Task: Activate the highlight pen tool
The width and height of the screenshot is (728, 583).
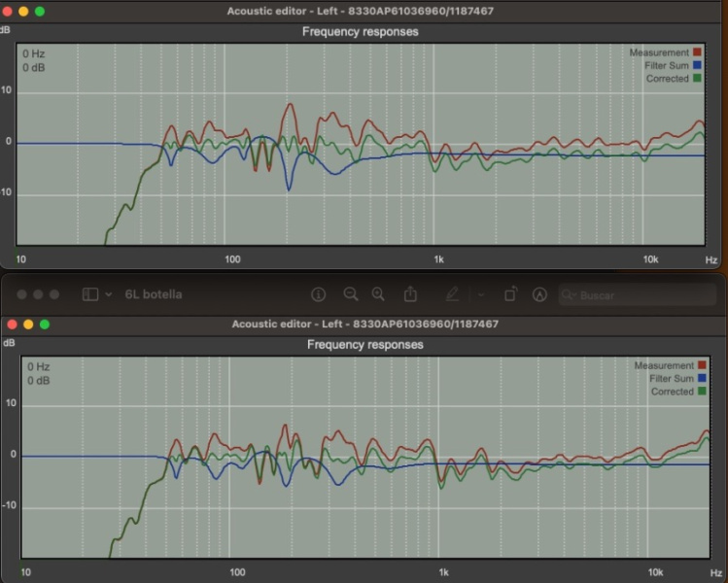Action: [x=452, y=294]
